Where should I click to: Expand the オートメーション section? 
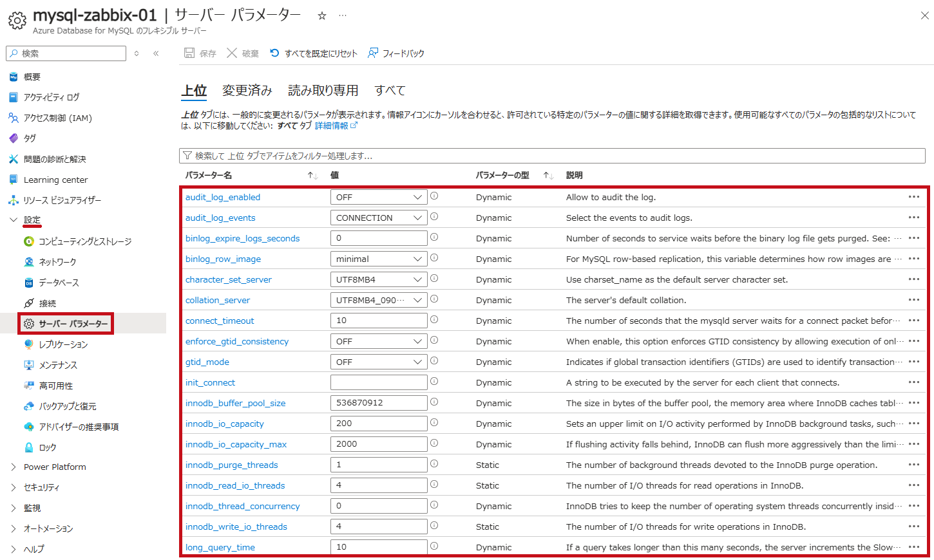(x=14, y=528)
